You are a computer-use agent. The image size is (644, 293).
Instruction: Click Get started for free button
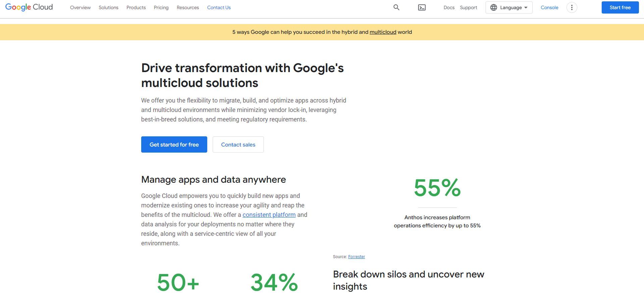tap(174, 144)
